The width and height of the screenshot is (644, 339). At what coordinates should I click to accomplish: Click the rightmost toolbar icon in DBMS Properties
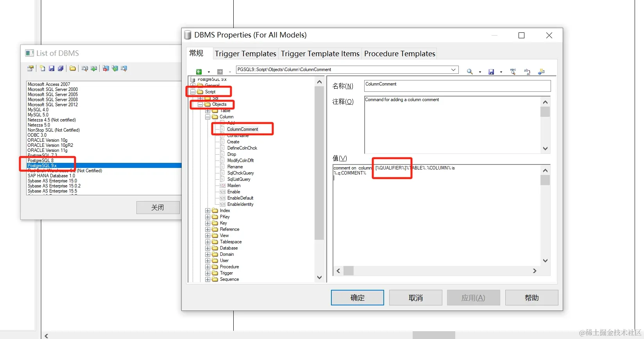541,71
